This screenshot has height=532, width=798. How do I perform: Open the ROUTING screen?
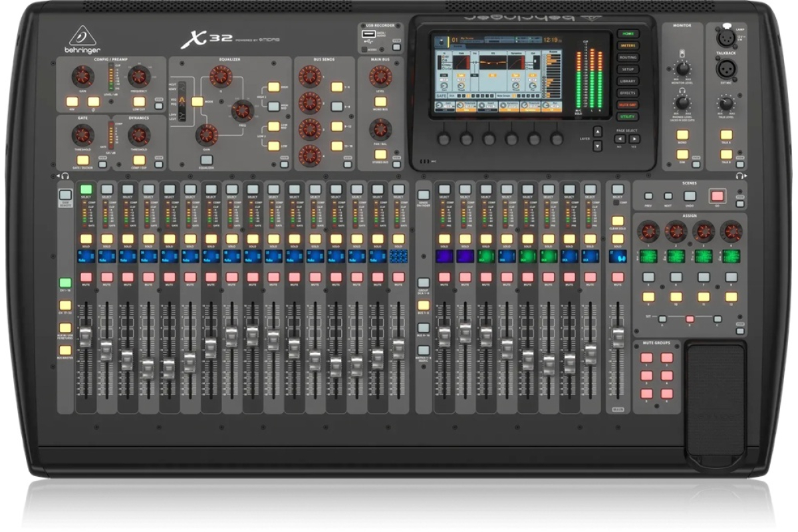[x=627, y=57]
